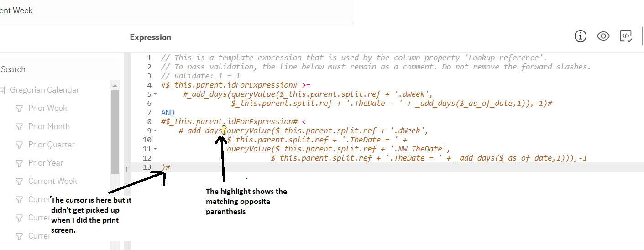Click line number 13 in the gutter

click(147, 167)
